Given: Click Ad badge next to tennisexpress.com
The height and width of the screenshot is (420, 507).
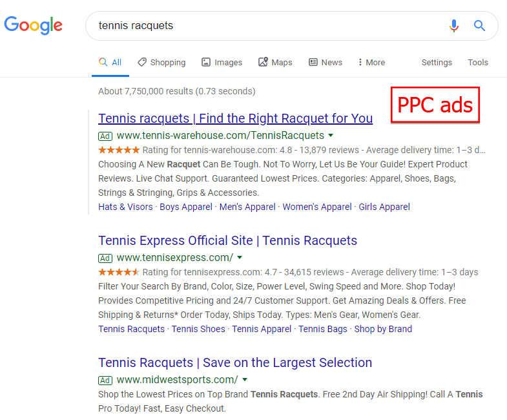Looking at the screenshot, I should click(x=105, y=258).
